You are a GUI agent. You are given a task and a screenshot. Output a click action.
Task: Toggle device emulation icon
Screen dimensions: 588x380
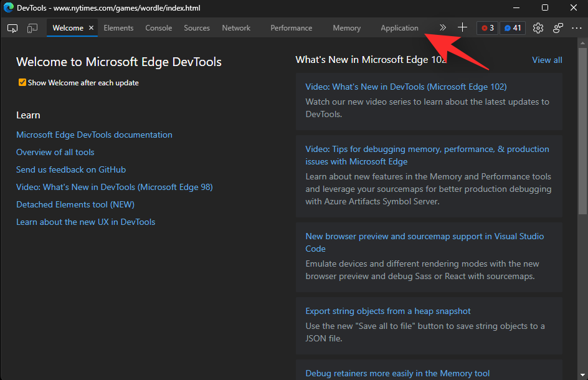(32, 28)
